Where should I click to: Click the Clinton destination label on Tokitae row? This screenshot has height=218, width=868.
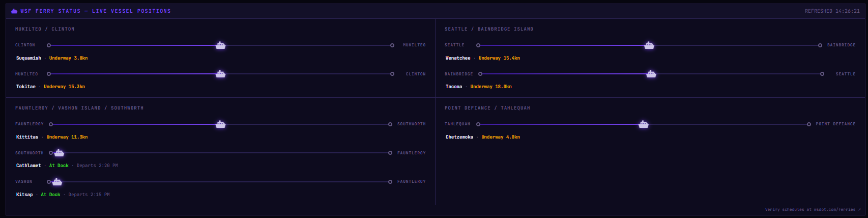[416, 74]
